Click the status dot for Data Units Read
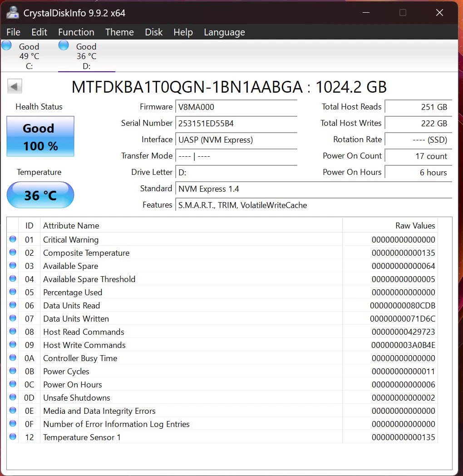463x476 pixels. click(13, 305)
